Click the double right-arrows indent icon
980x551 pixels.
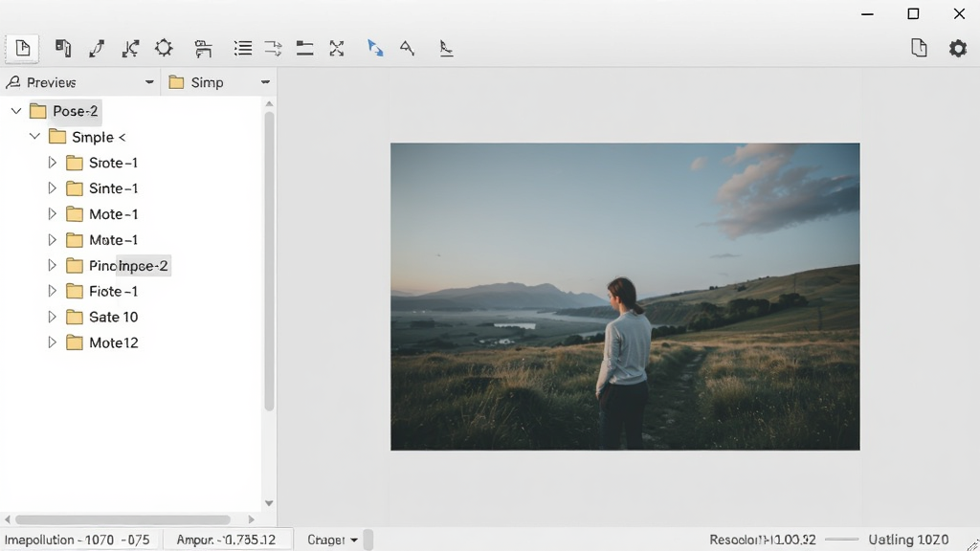[x=273, y=48]
